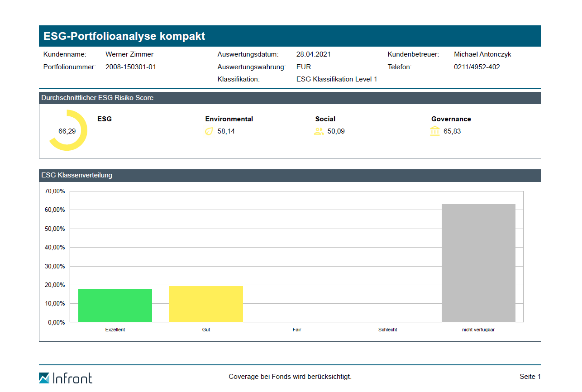Screen dimensions: 582x392
Task: Click portfolio number 2008-150301-01
Action: (x=131, y=67)
